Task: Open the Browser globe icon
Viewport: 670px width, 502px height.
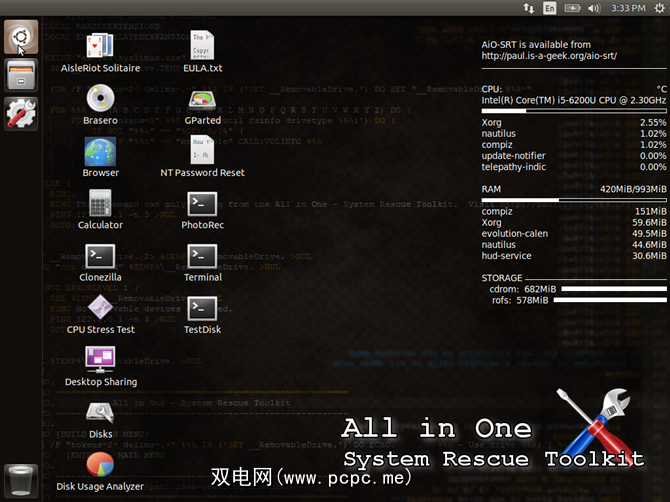Action: pyautogui.click(x=100, y=151)
